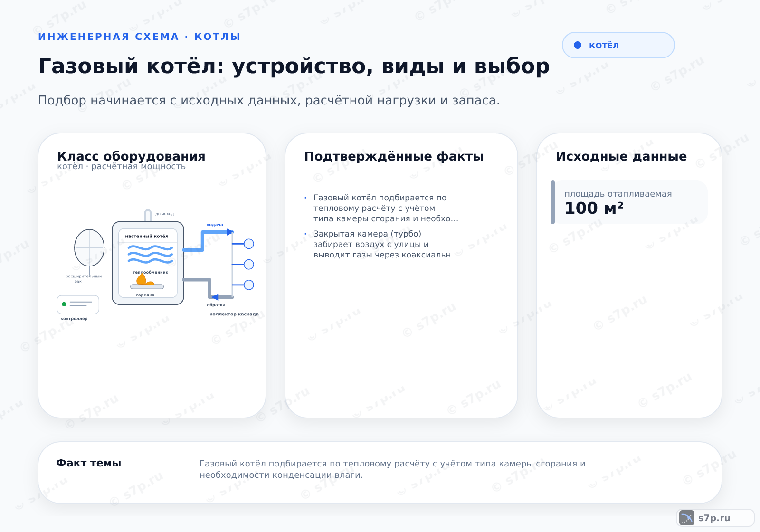This screenshot has width=760, height=532.
Task: Click the bottom cascade collector circle
Action: click(249, 285)
